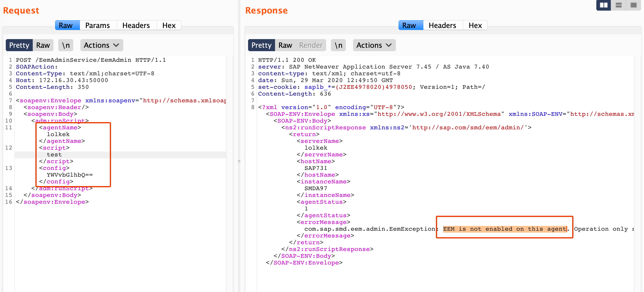This screenshot has height=292, width=644.
Task: Click the Render button in Response
Action: click(x=311, y=45)
